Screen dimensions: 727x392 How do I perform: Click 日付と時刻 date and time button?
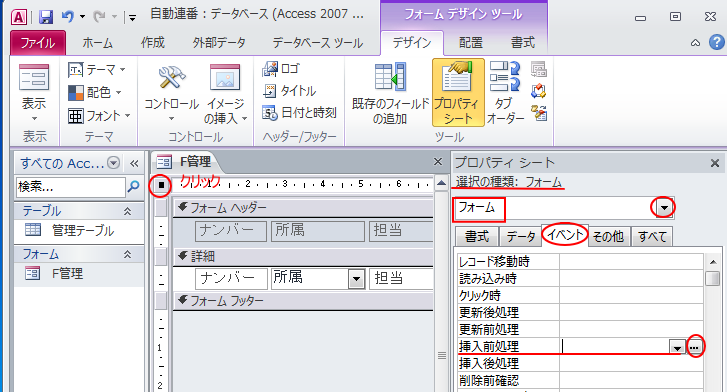[299, 113]
